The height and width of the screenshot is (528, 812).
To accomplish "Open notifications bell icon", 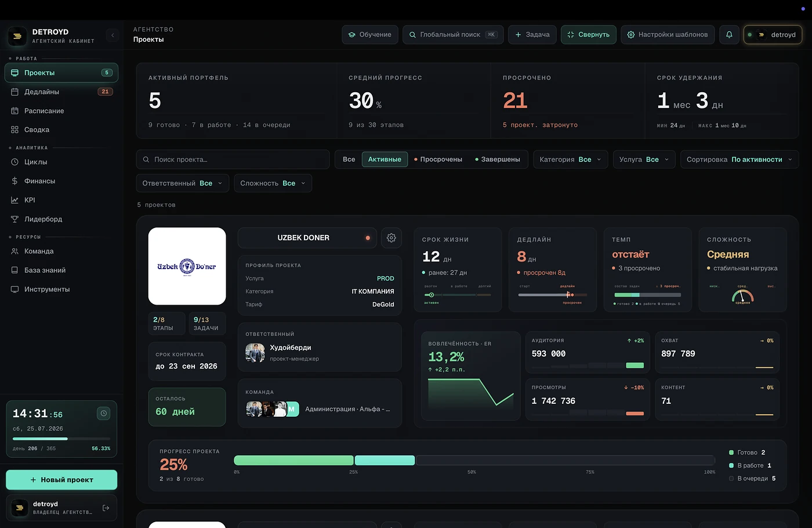I will pos(729,35).
